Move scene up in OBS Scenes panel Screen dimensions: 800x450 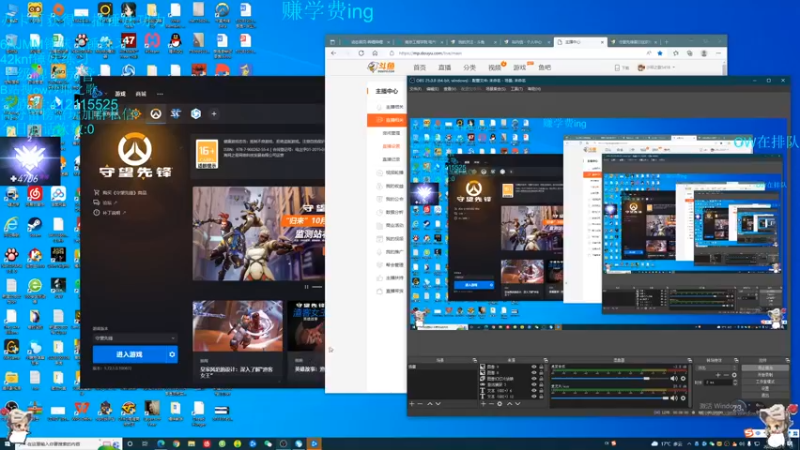pos(430,404)
